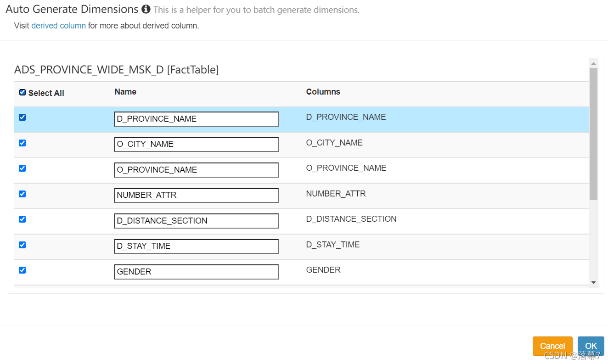Click D_DISTANCE_SECTION in the Columns column

[351, 219]
